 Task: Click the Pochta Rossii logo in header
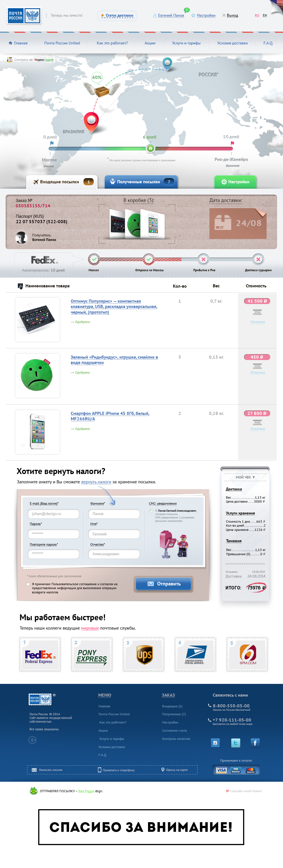point(24,16)
